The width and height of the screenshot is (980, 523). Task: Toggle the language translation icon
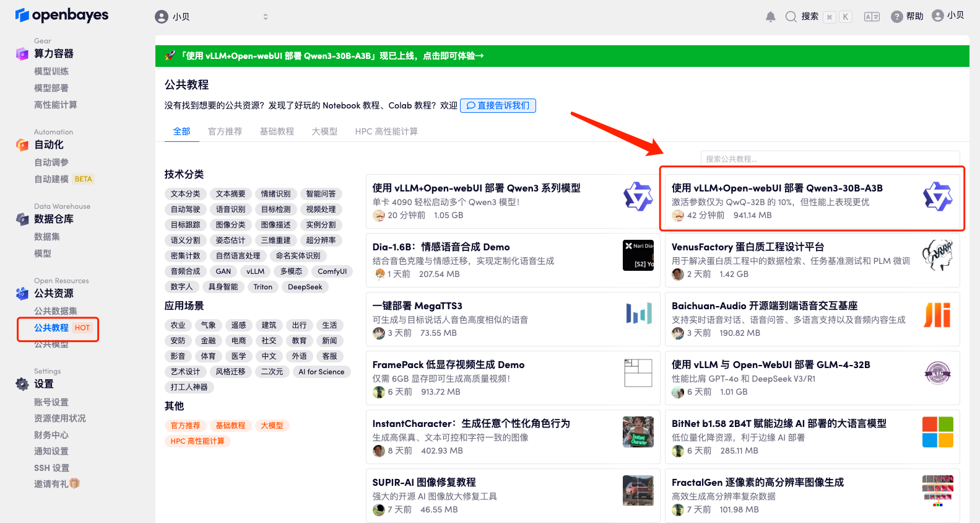pos(872,17)
